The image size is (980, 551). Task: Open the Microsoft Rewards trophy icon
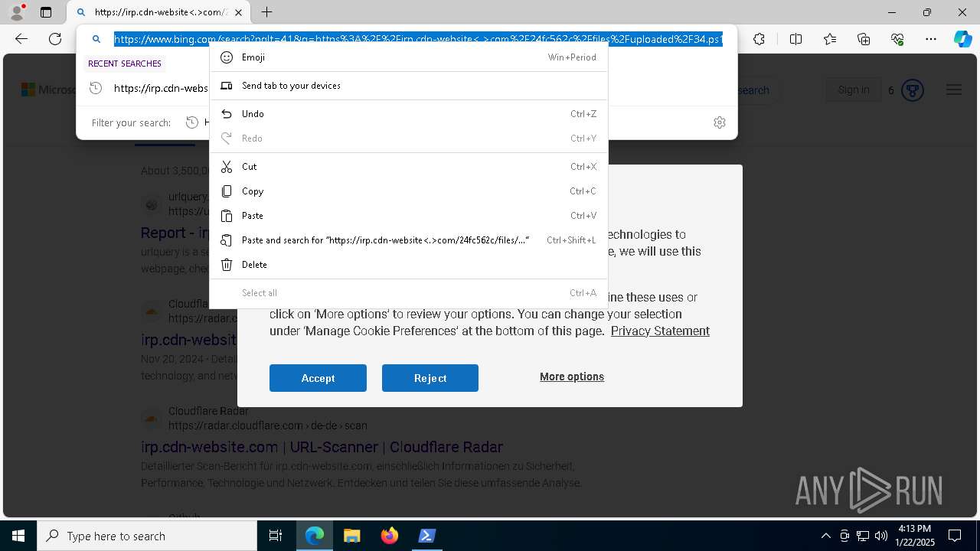tap(912, 90)
